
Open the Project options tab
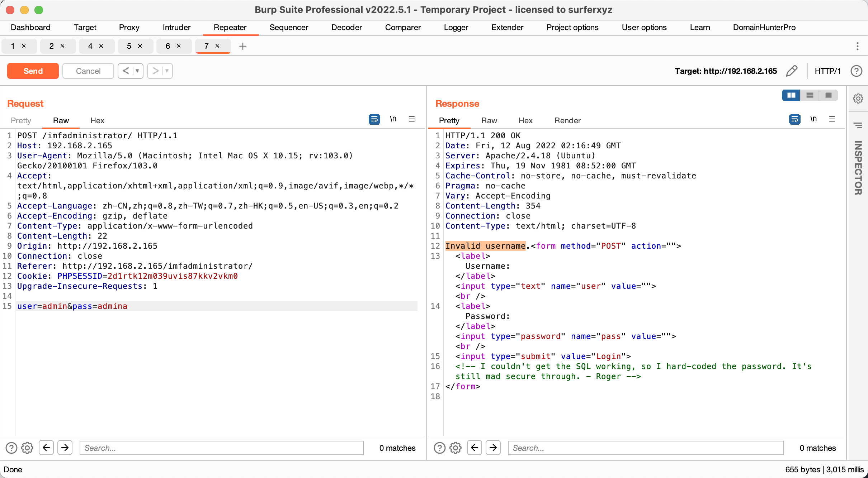click(572, 27)
